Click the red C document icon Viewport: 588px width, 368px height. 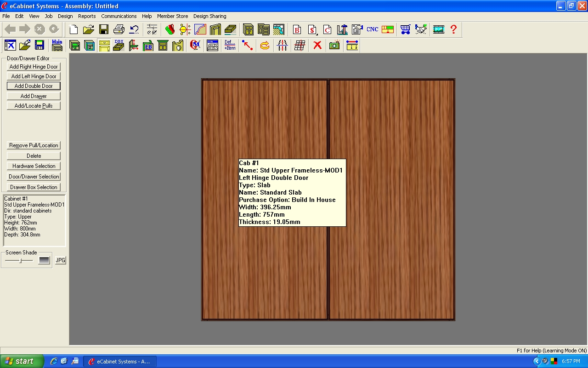tap(327, 30)
